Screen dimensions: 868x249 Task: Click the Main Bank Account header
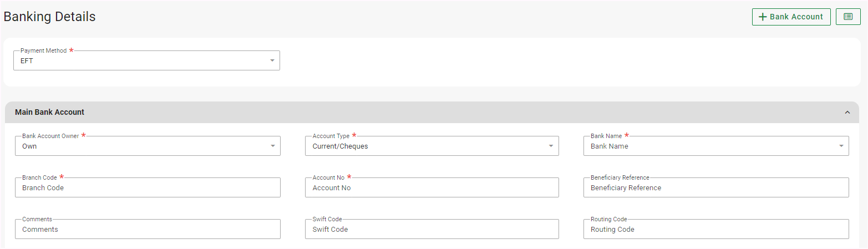pyautogui.click(x=50, y=113)
